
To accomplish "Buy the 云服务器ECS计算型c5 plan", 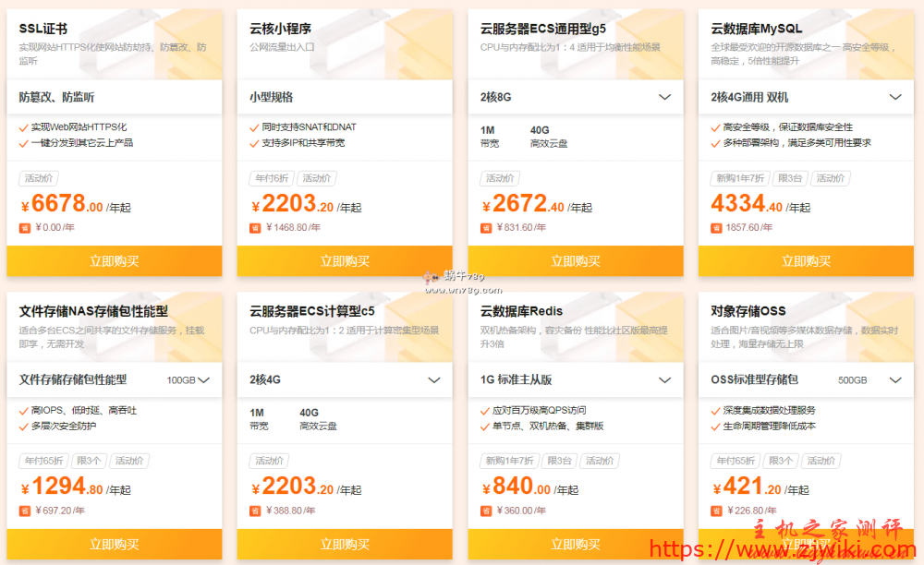I will pos(345,544).
